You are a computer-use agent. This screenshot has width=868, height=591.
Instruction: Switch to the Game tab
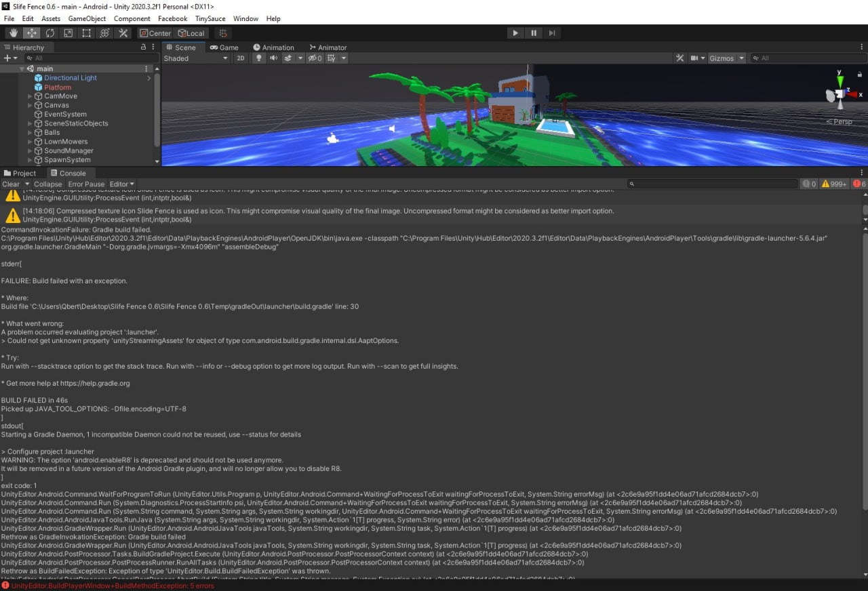point(224,47)
